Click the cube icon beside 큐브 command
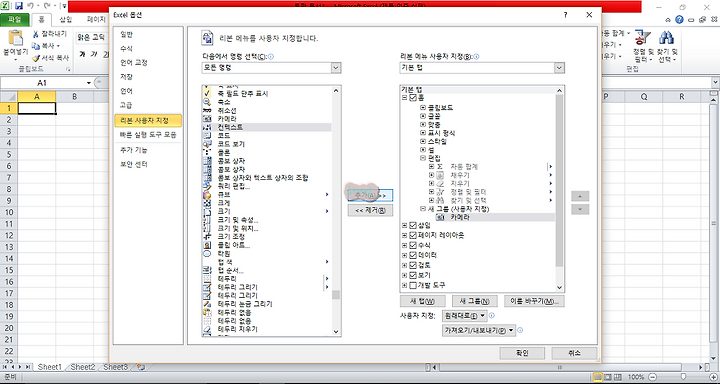Viewport: 720px width, 384px height. (207, 194)
